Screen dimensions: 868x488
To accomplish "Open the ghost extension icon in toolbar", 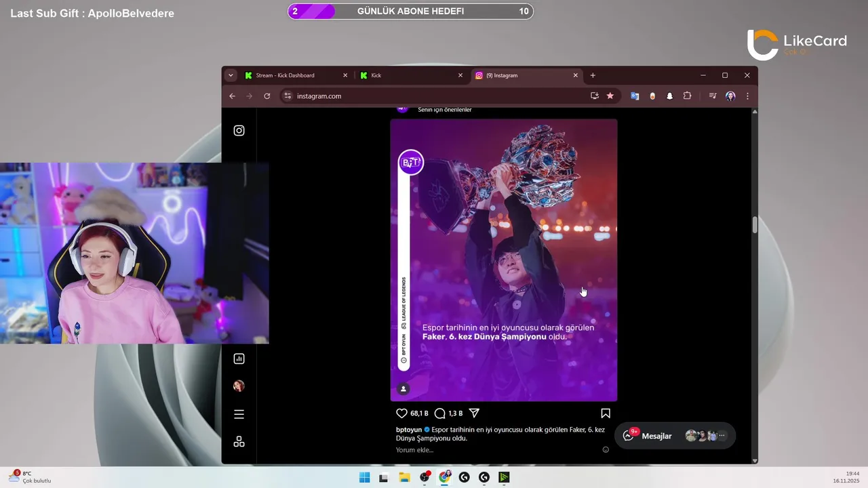I will click(669, 96).
